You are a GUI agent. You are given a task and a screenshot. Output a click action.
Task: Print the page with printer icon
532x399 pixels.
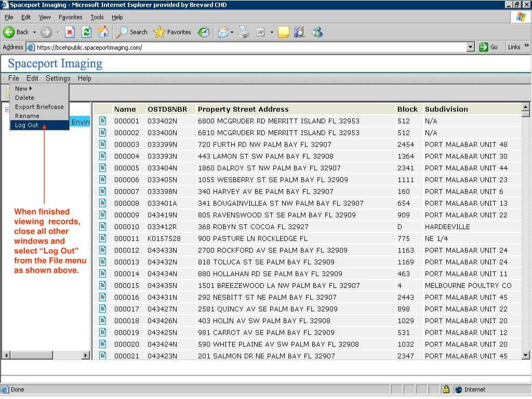tap(244, 32)
